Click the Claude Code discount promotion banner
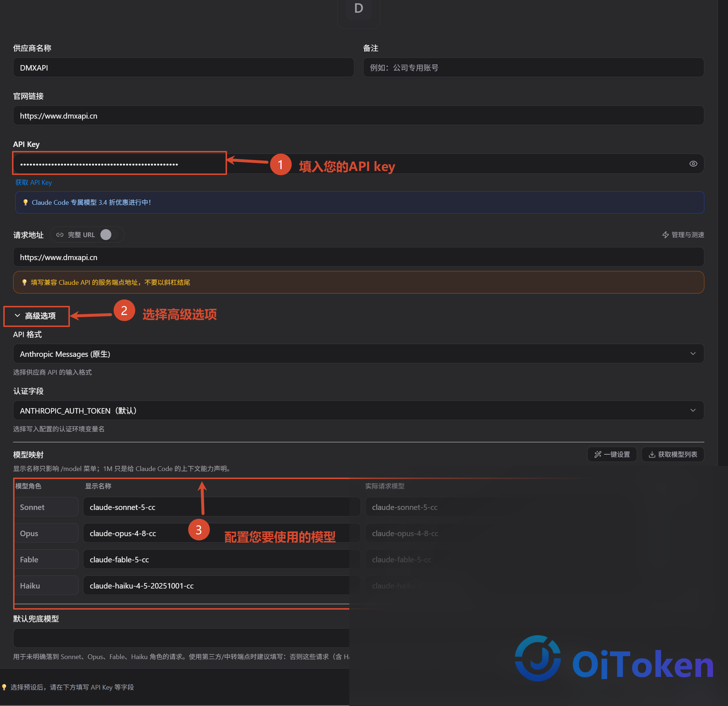 click(x=359, y=202)
